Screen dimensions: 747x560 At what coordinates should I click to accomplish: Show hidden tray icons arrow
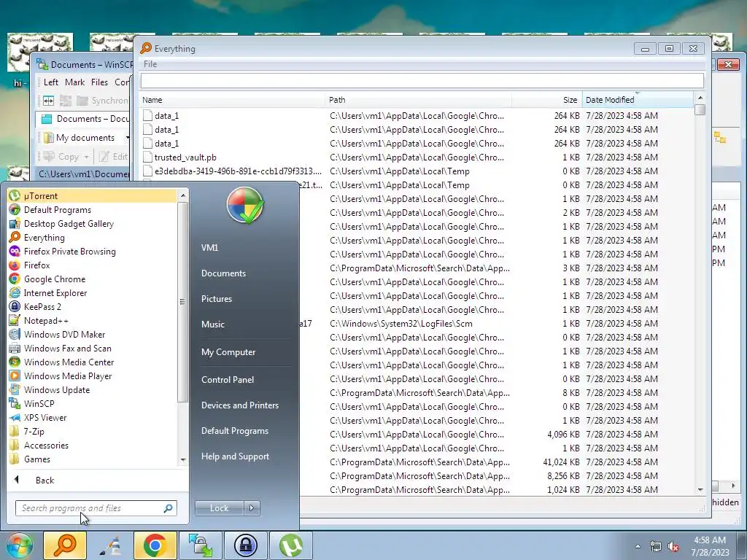coord(638,547)
